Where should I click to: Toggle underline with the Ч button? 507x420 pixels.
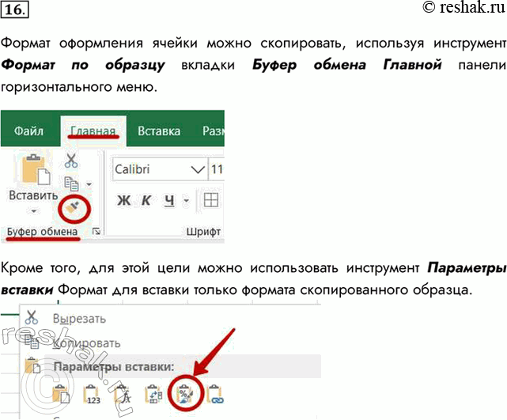click(x=169, y=200)
